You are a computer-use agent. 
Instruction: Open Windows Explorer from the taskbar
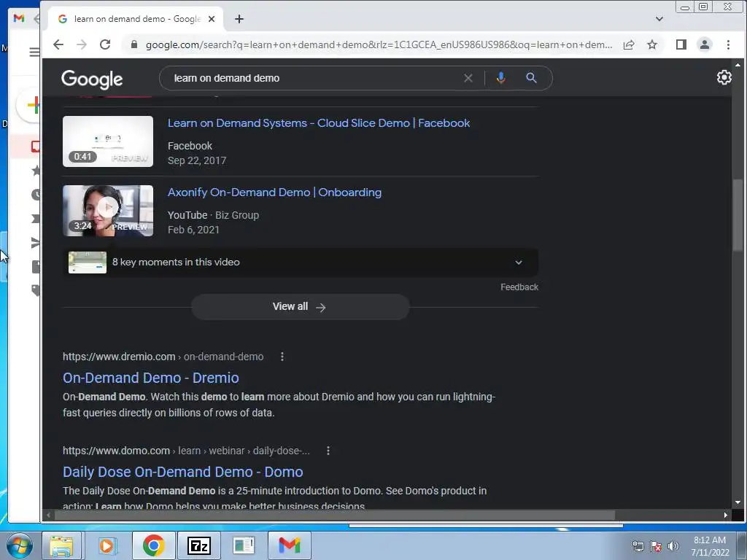click(x=61, y=545)
